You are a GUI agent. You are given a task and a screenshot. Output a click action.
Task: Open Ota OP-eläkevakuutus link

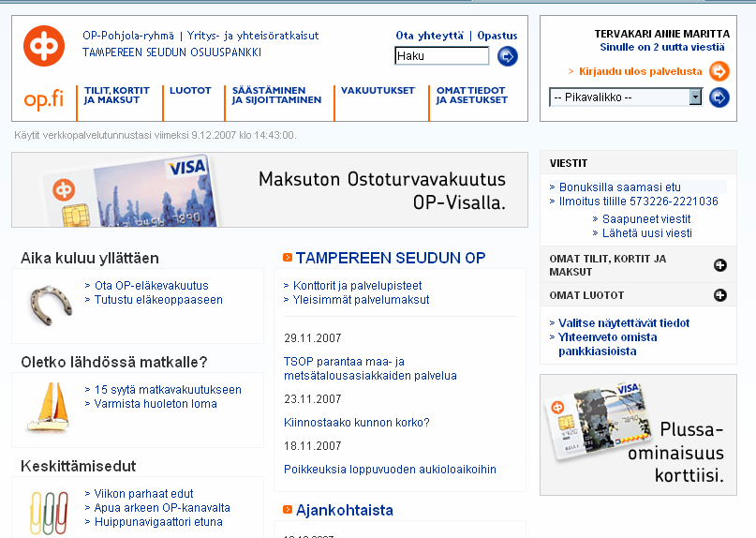152,286
